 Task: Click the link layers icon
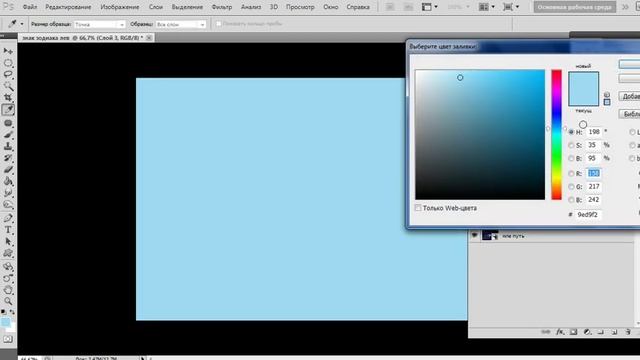pos(546,332)
